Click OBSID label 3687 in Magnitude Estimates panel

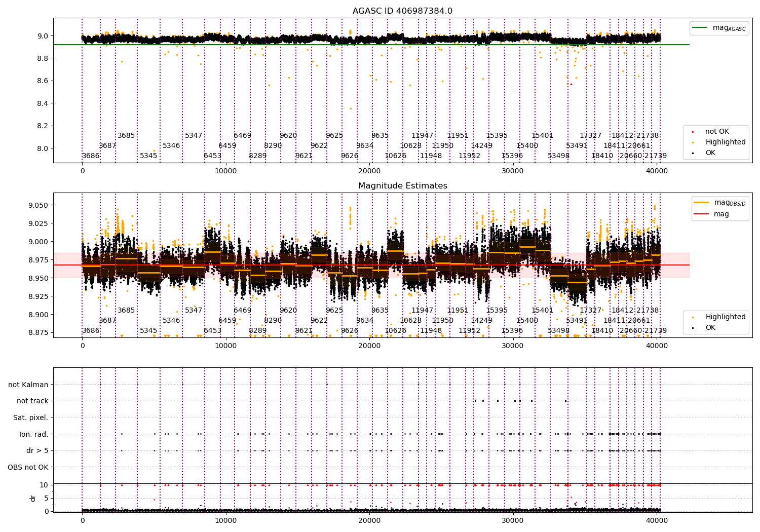[x=107, y=320]
